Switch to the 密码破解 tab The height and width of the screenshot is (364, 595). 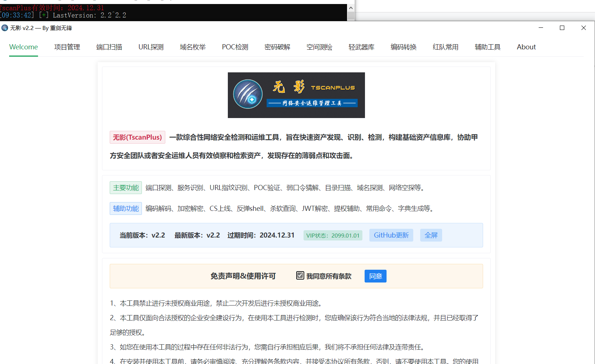pyautogui.click(x=277, y=47)
